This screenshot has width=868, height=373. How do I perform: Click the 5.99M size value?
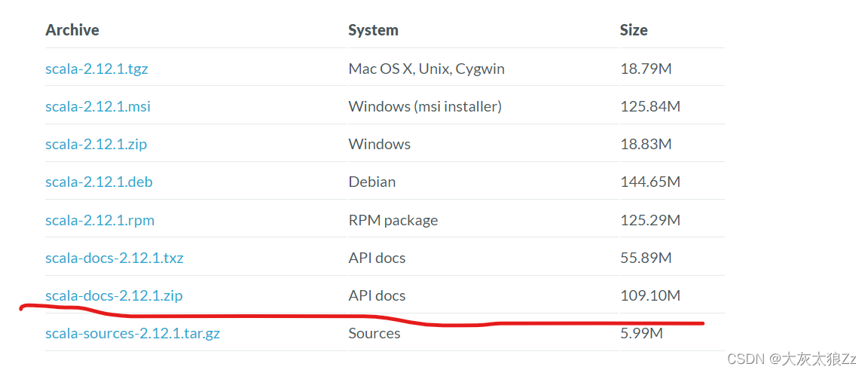(x=641, y=334)
